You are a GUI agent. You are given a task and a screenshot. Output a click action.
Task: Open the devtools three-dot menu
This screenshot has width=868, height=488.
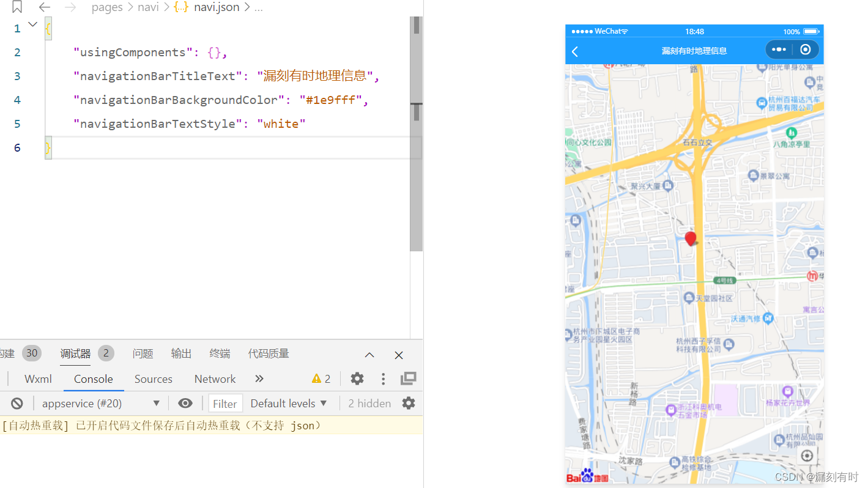[x=384, y=379]
